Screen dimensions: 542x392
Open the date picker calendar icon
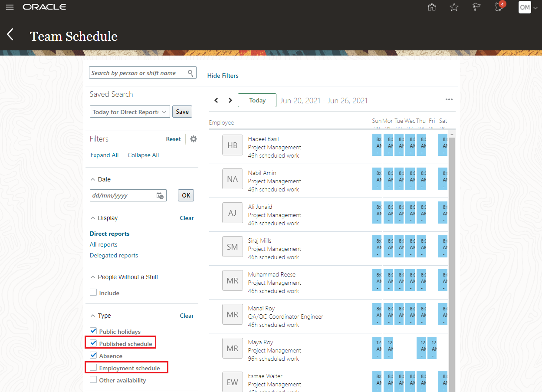click(160, 195)
